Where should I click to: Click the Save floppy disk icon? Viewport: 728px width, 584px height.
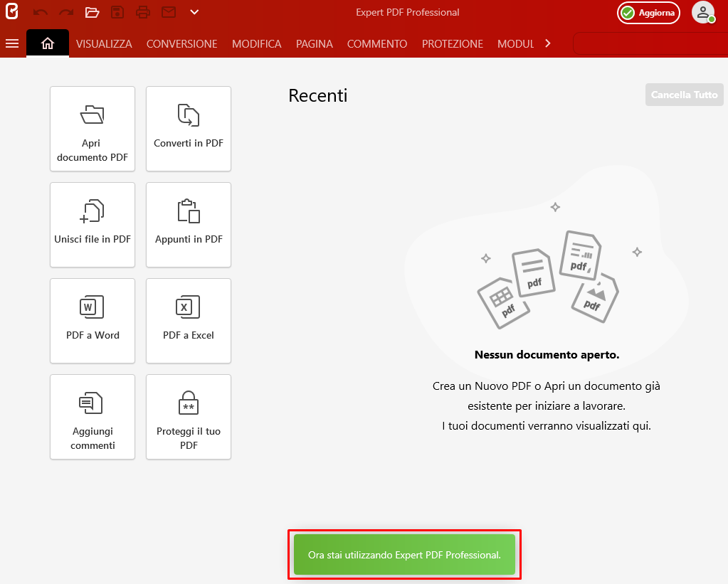(x=117, y=12)
